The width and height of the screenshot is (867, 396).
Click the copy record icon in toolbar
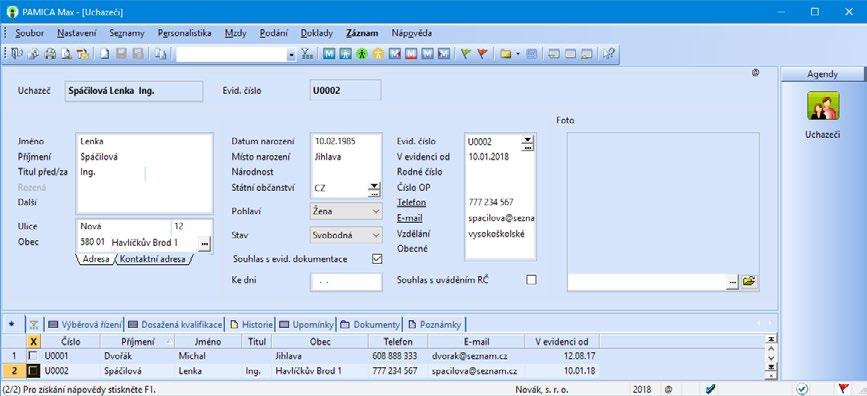point(160,54)
